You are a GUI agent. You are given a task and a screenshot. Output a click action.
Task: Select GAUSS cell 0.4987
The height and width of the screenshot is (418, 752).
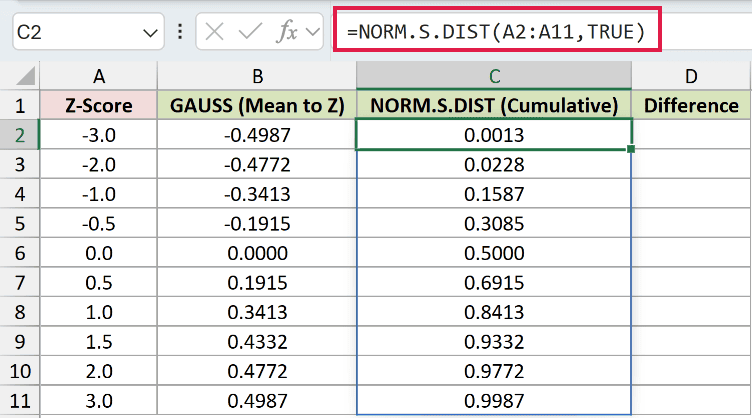point(257,401)
